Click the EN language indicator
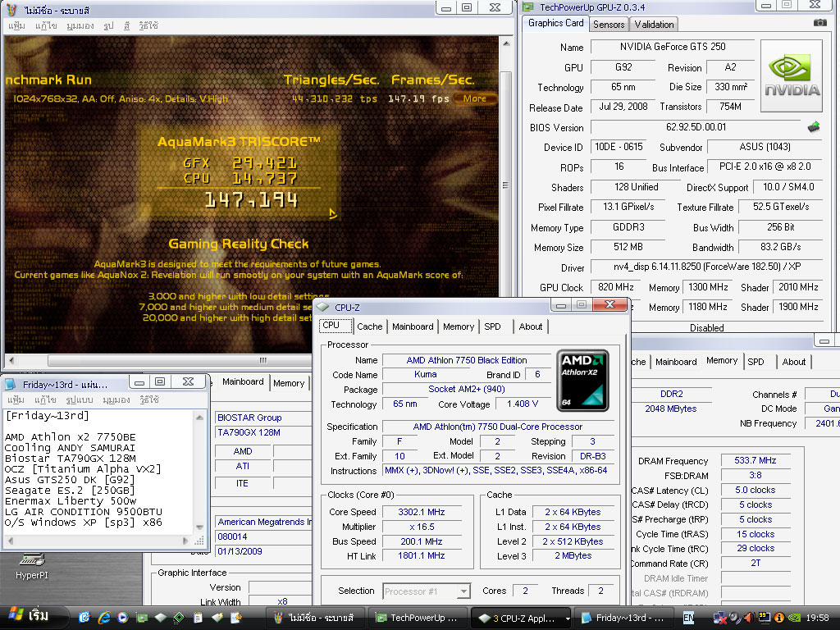This screenshot has width=840, height=630. (x=688, y=618)
